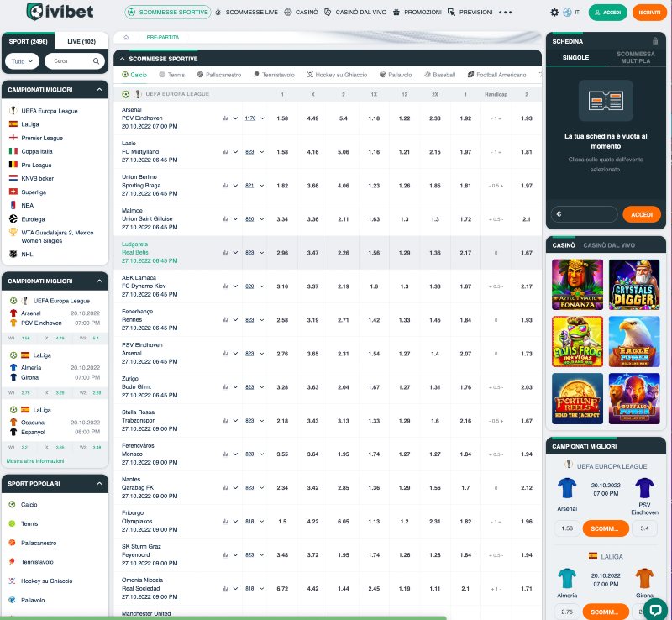
Task: Expand markets 820 for Malmoe match
Action: pyautogui.click(x=255, y=219)
